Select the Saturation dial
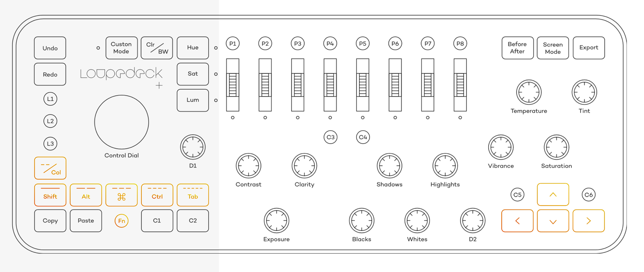Image resolution: width=644 pixels, height=272 pixels. [x=556, y=147]
